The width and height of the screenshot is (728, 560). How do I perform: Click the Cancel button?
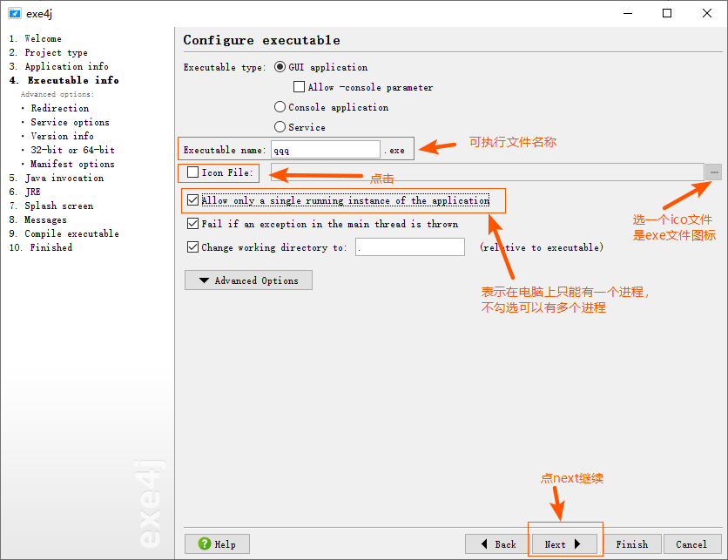(x=692, y=543)
